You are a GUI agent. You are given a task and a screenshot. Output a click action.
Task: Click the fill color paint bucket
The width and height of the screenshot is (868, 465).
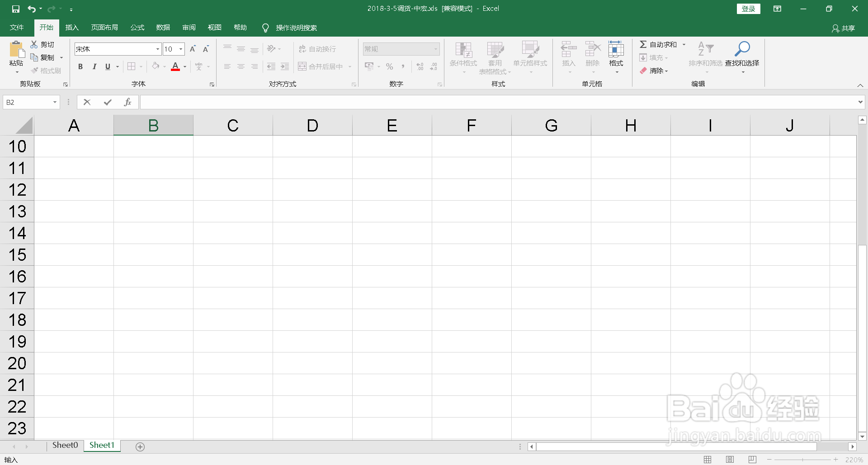tap(156, 66)
